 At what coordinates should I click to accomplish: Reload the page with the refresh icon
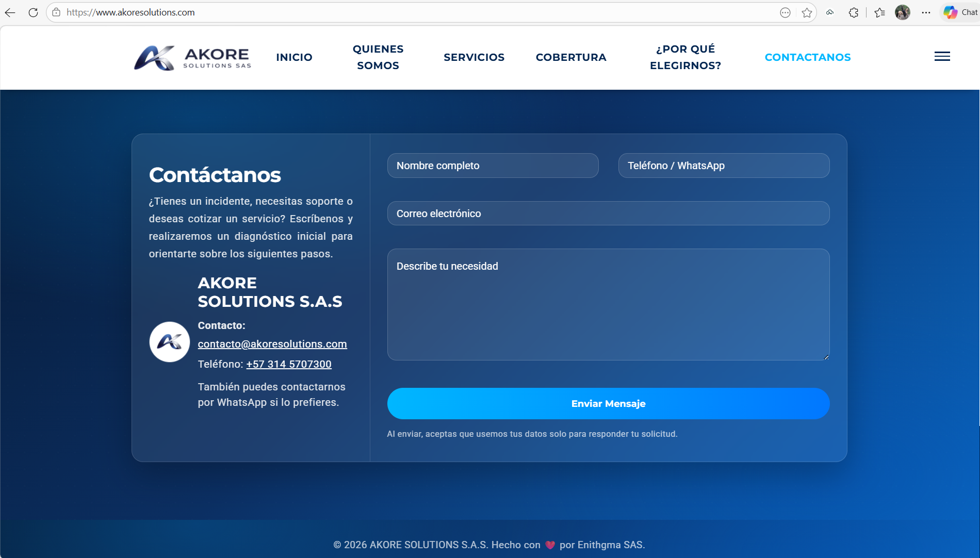(33, 12)
